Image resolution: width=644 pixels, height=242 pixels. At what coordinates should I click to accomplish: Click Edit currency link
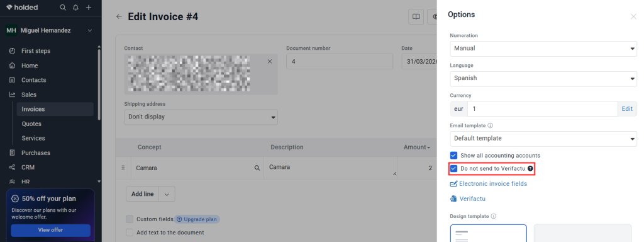[627, 108]
